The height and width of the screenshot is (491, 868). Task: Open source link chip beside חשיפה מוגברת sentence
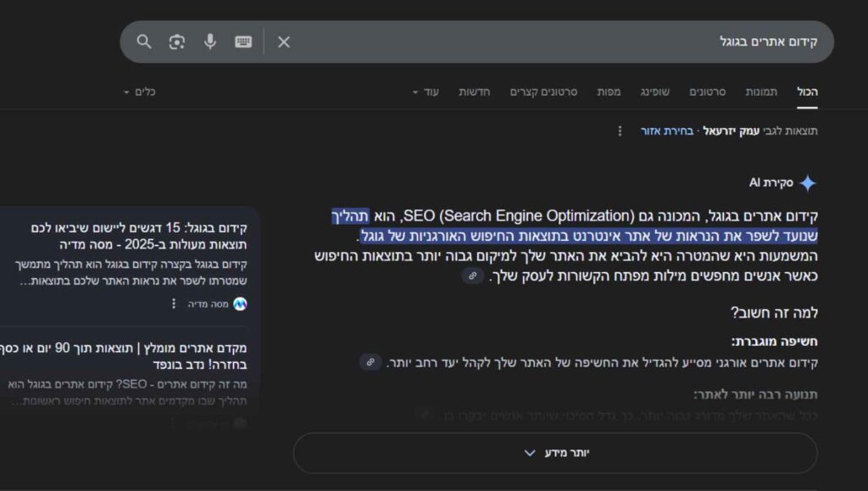coord(370,363)
